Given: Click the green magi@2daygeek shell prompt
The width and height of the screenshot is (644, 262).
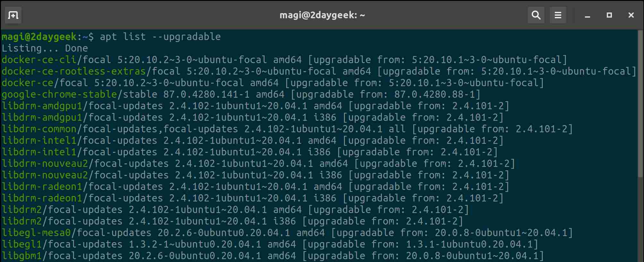Looking at the screenshot, I should click(39, 37).
